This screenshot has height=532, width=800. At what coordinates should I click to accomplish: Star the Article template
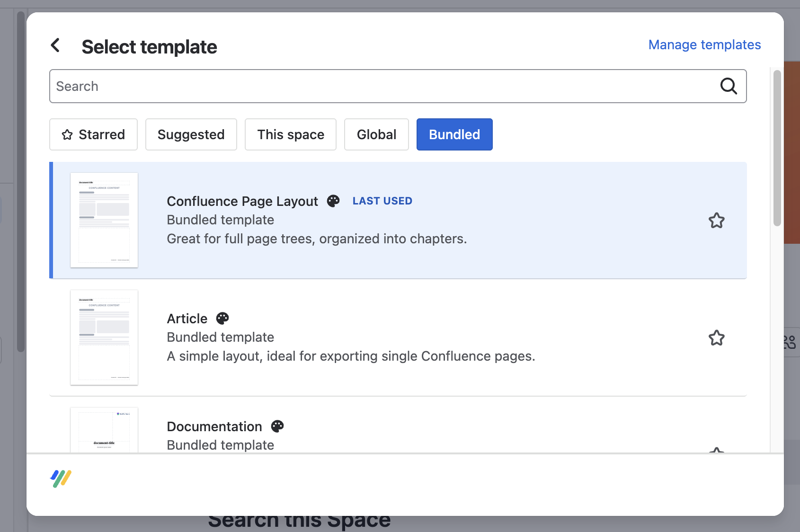coord(716,338)
